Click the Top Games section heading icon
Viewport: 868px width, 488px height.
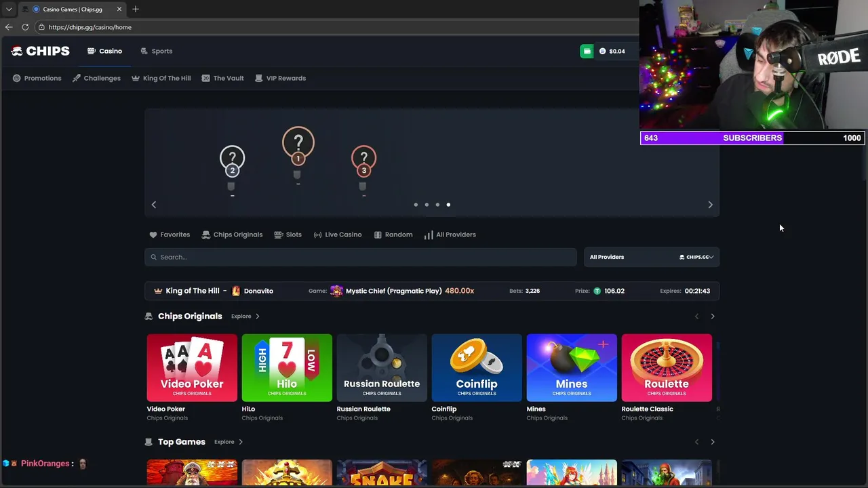(x=149, y=442)
